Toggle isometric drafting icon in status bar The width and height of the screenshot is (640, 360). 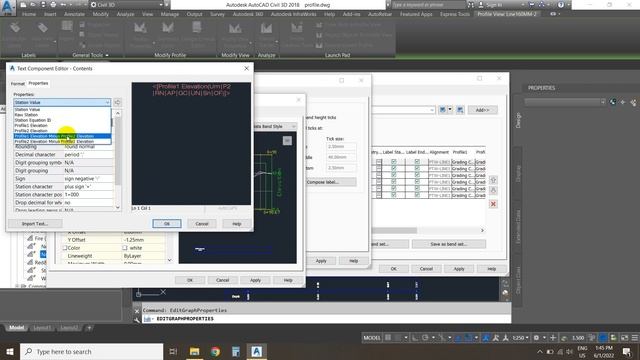[442, 338]
